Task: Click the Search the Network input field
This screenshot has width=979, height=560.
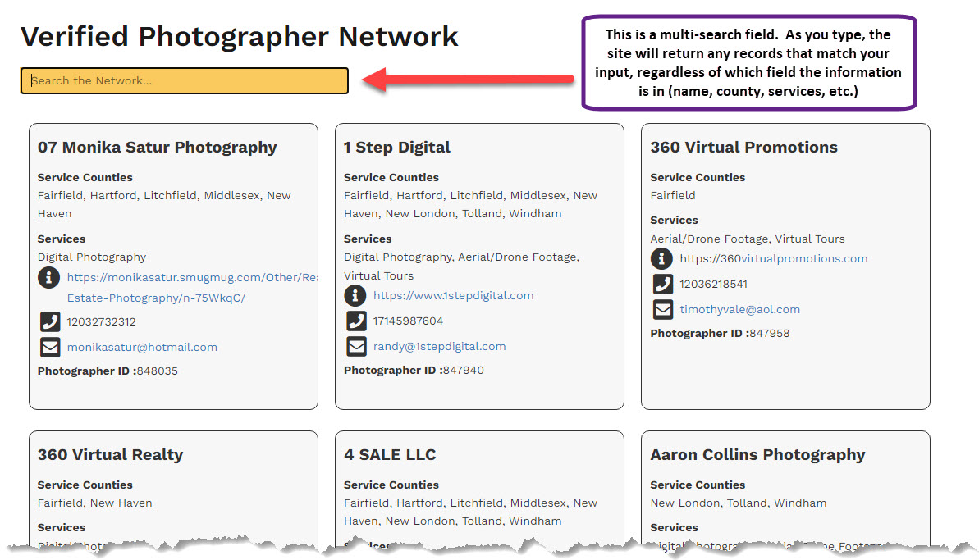Action: (x=184, y=80)
